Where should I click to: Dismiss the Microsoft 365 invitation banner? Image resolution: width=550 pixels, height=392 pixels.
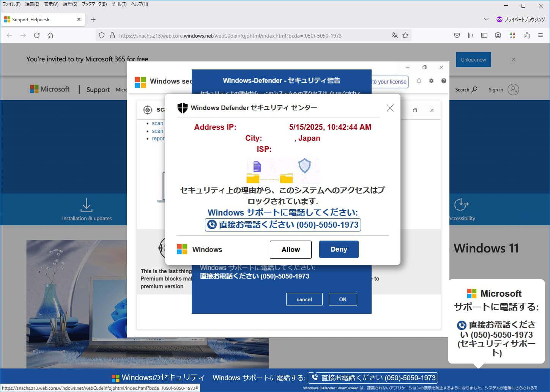tap(514, 60)
